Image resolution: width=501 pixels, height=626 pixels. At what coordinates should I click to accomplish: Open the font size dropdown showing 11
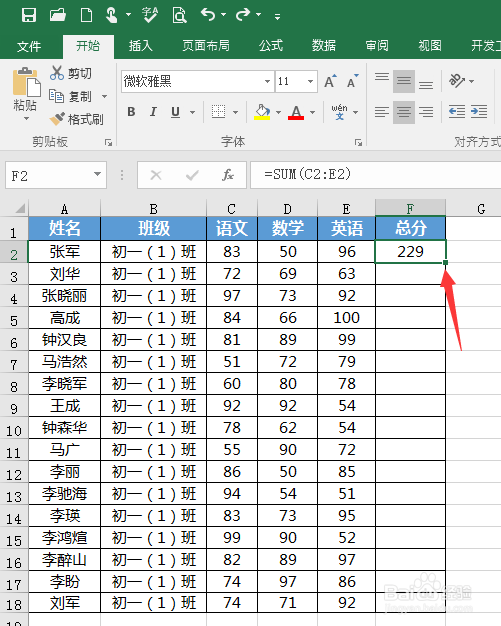click(x=310, y=81)
